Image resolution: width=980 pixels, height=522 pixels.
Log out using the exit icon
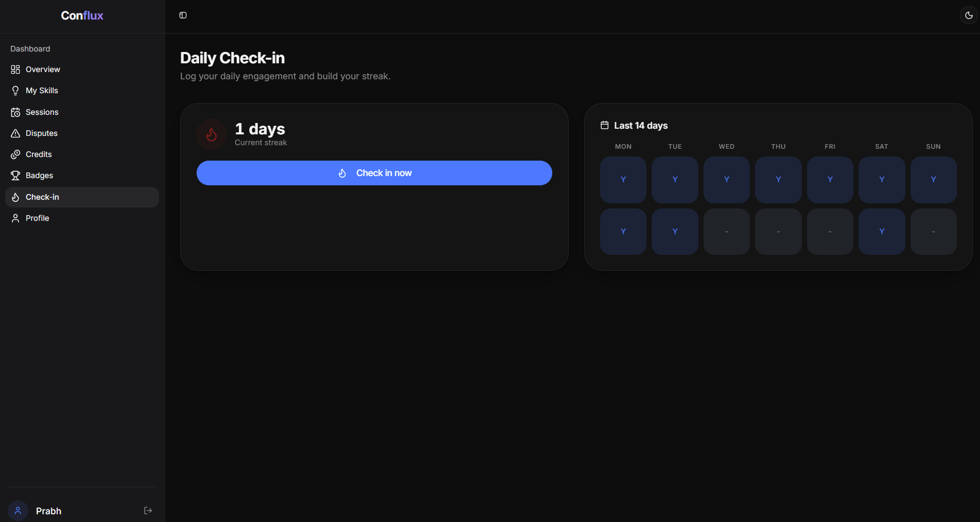click(148, 511)
